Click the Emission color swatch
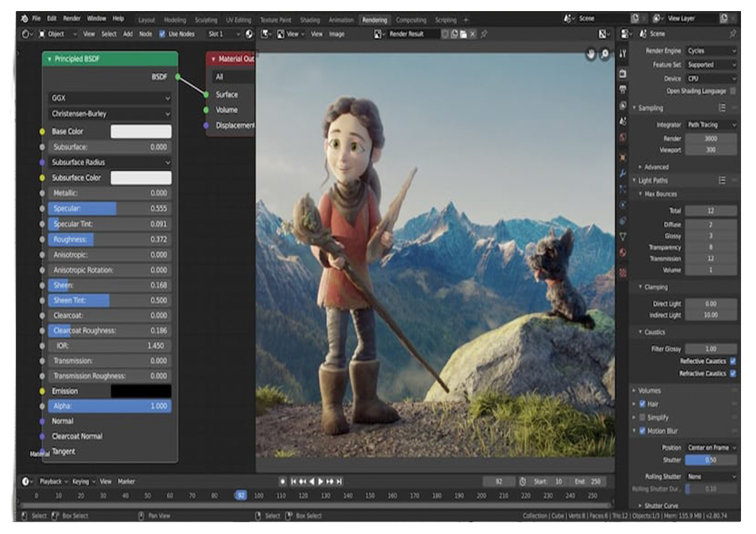Viewport: 756px width, 534px height. click(x=141, y=391)
